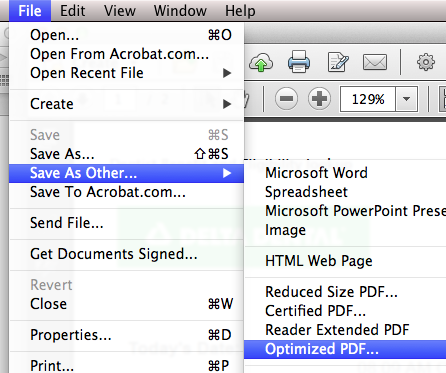
Task: Open Properties... from File menu
Action: (127, 335)
